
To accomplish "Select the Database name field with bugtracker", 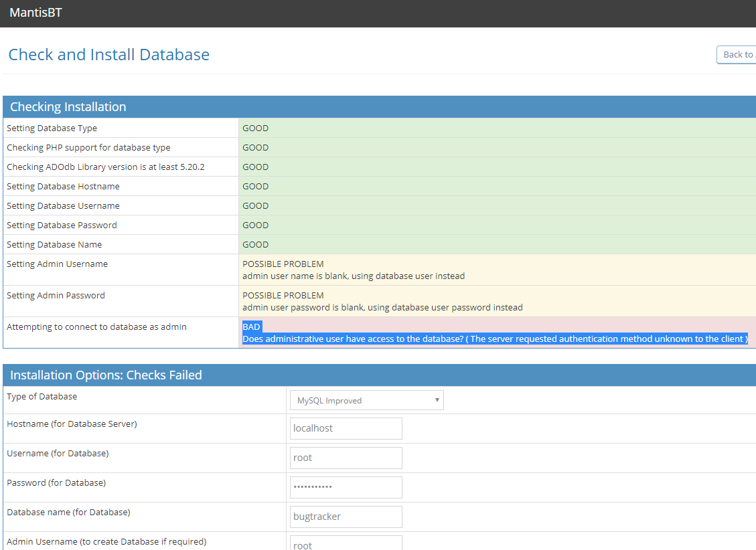I will (346, 517).
